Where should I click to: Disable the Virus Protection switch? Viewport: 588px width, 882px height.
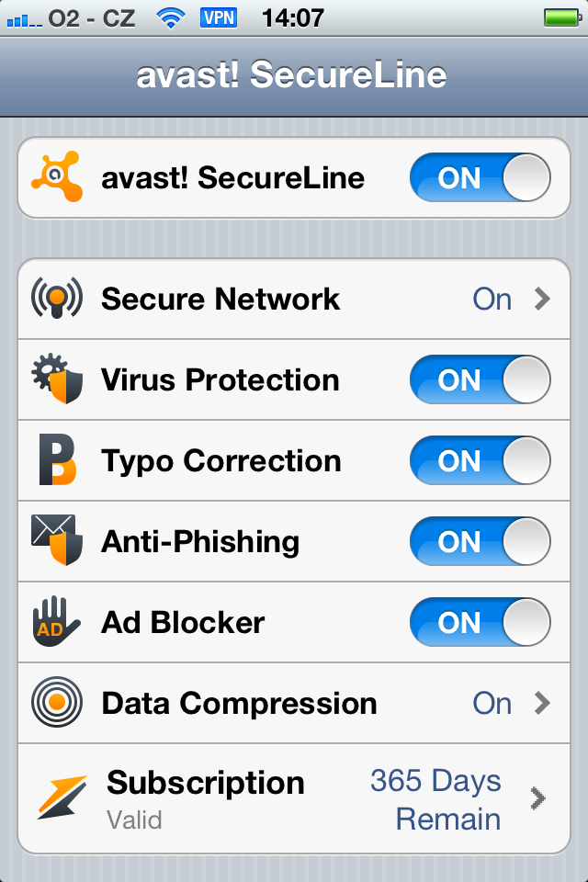480,379
